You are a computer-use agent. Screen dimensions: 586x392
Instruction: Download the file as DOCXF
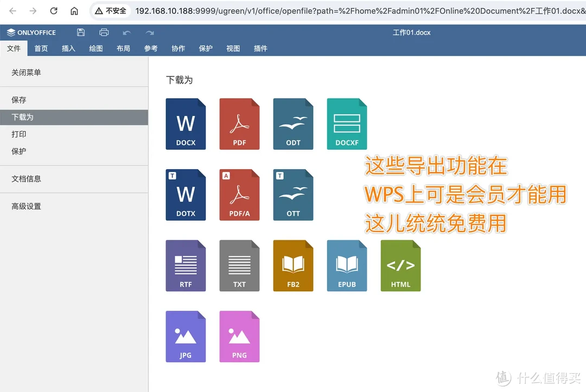[347, 123]
